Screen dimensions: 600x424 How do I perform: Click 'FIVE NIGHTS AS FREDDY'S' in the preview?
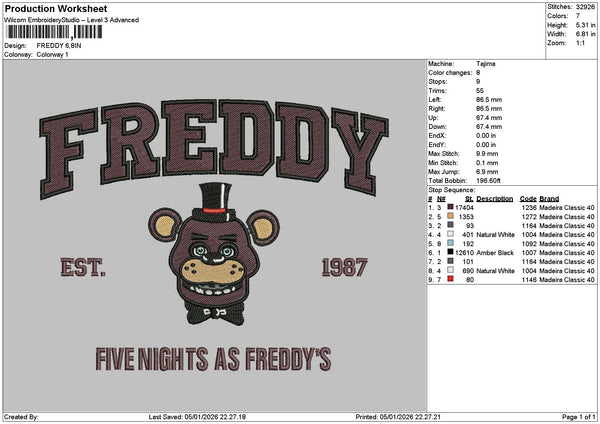tap(214, 359)
